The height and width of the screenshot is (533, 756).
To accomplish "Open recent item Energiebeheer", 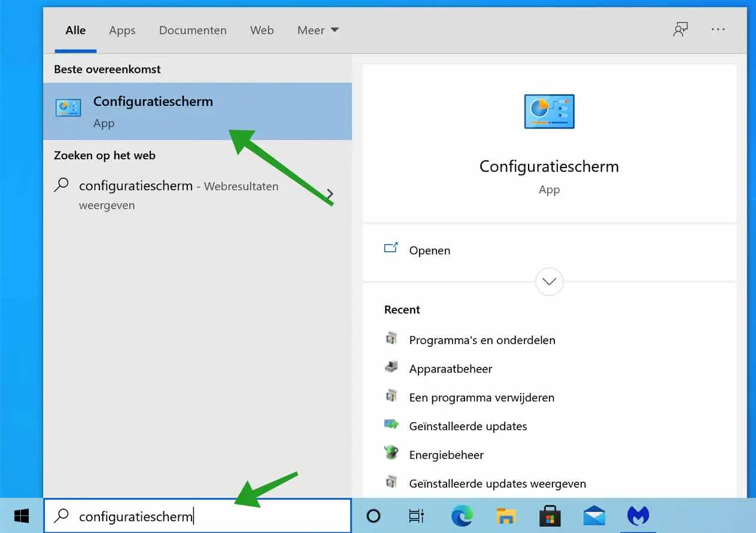I will click(x=446, y=455).
